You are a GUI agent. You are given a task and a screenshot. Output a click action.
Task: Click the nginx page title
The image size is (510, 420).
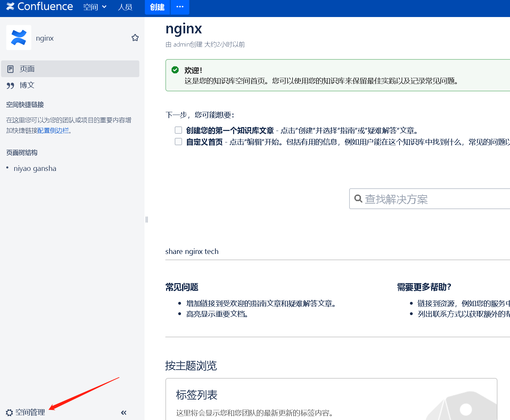tap(184, 29)
